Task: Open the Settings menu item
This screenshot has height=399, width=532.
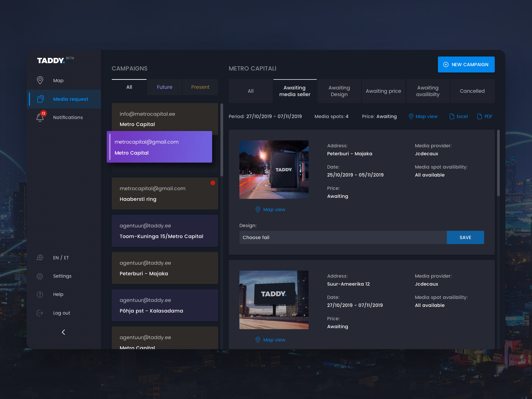Action: click(62, 276)
